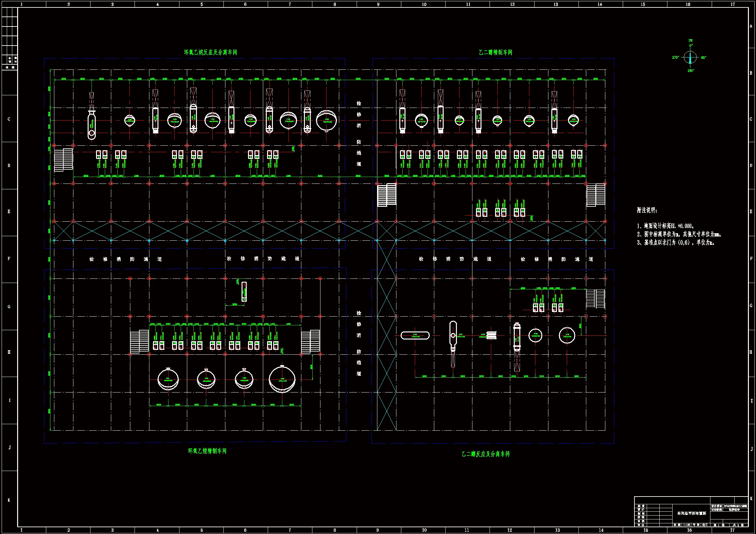The width and height of the screenshot is (756, 534).
Task: Select the 环氧乙烷反应及分离车间 workshop title
Action: click(210, 52)
